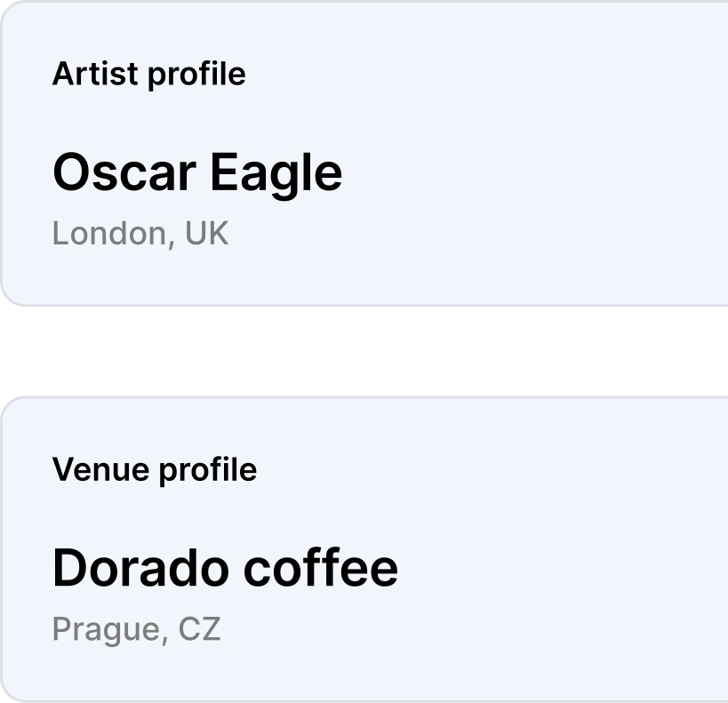Click the "CZ" country code
Viewport: 728px width, 703px height.
tap(199, 629)
